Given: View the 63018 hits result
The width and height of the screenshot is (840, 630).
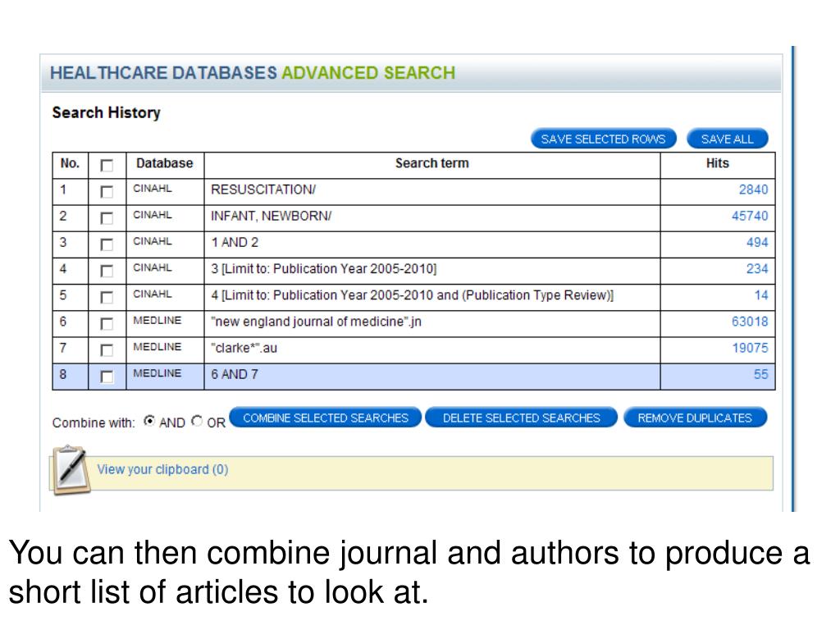Looking at the screenshot, I should 750,322.
